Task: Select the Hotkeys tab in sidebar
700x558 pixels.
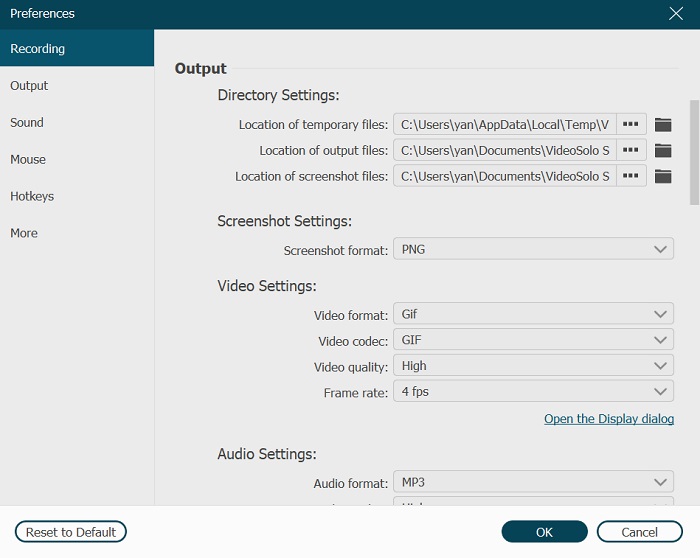Action: (32, 197)
